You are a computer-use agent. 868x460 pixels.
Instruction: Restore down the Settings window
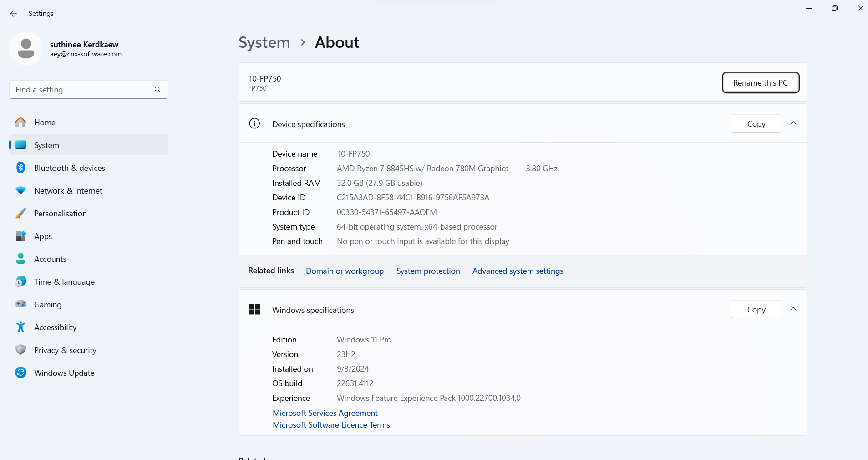tap(834, 8)
